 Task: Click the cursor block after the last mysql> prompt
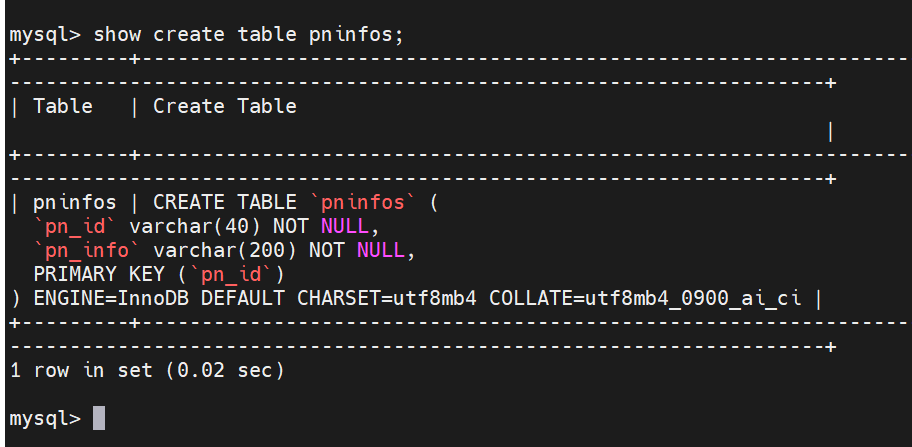[99, 418]
